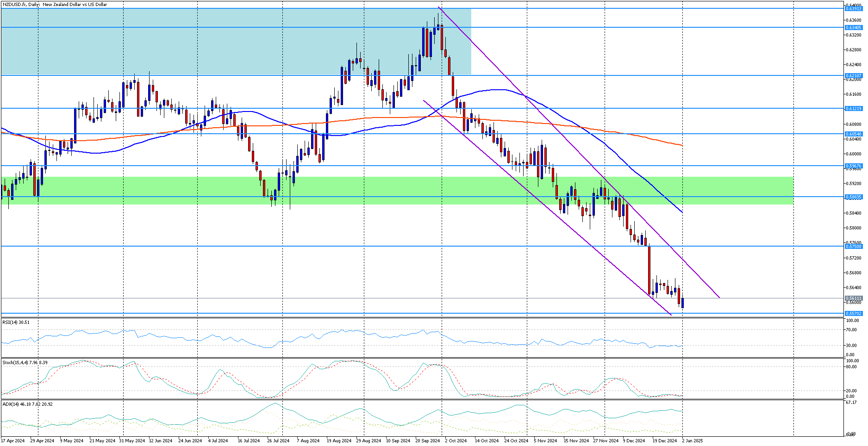Click the 26 Jul 2024 date on time axis
Screen dimensions: 868x446
[x=278, y=441]
